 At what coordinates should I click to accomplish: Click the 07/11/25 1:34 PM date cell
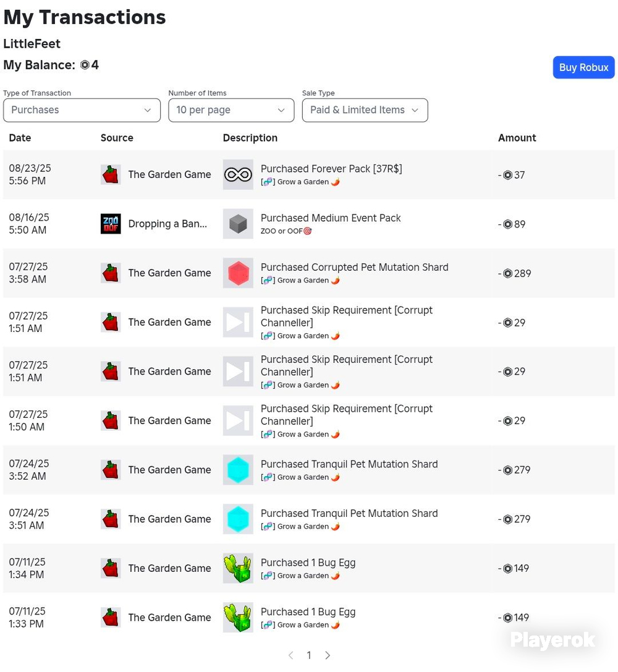coord(27,568)
